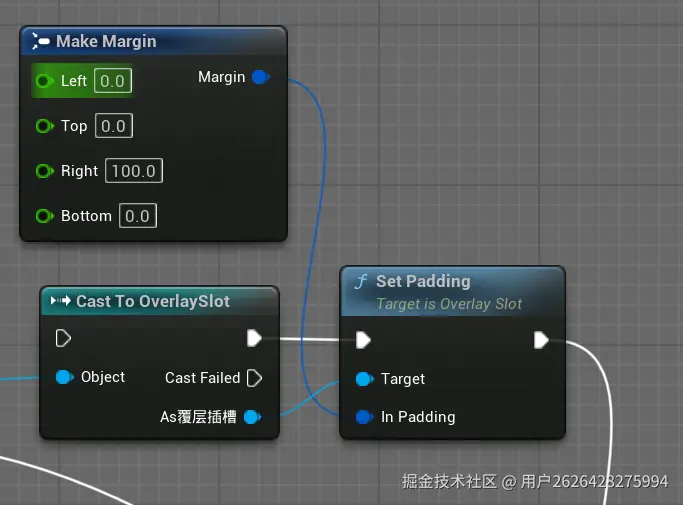Click Cast To OverlaySlot output exec pin
Image resolution: width=683 pixels, height=505 pixels.
pos(254,338)
